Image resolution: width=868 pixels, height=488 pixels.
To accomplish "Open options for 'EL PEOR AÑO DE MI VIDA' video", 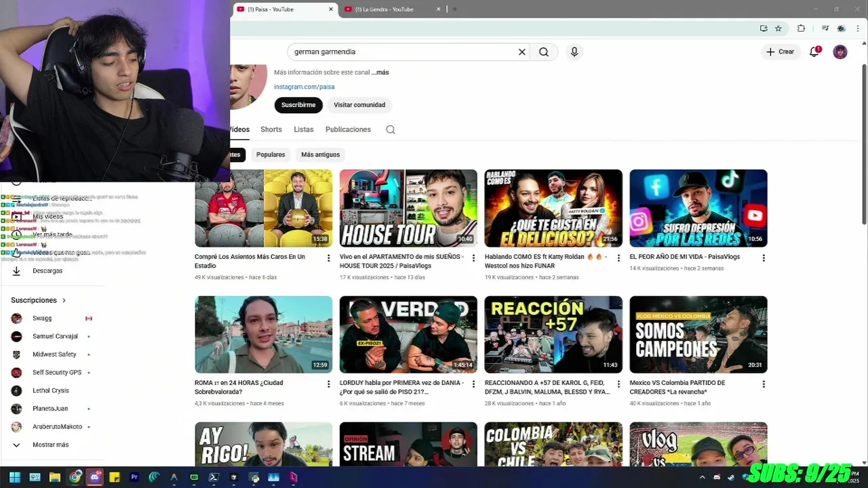I will (764, 258).
